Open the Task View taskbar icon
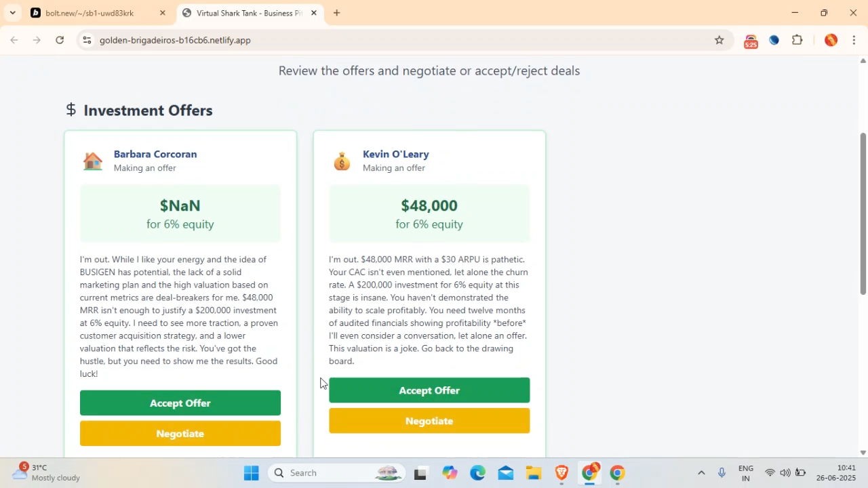The image size is (868, 488). pyautogui.click(x=420, y=473)
